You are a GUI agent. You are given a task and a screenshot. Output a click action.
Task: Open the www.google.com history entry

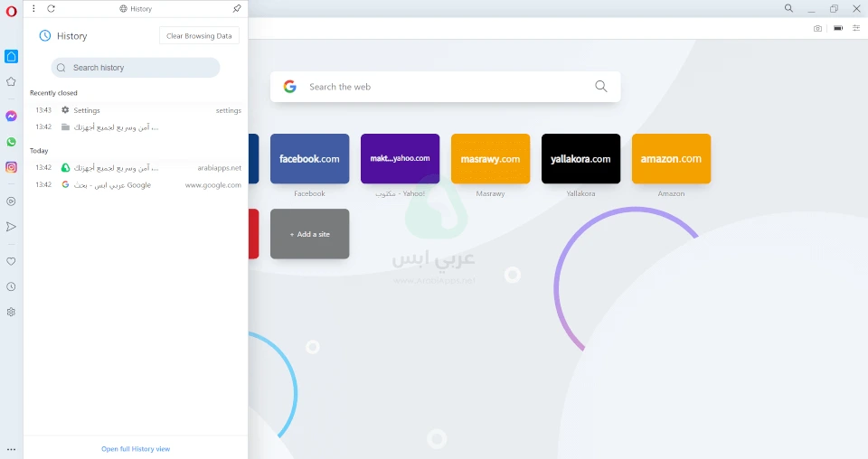click(x=136, y=185)
